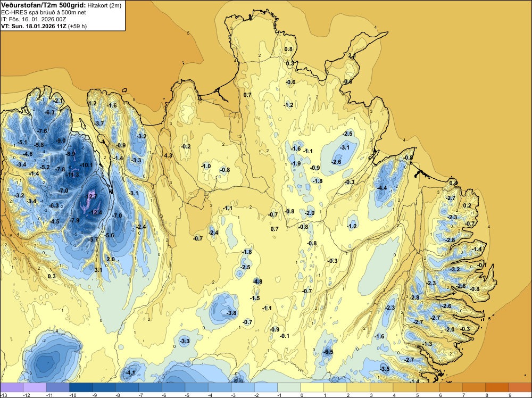This screenshot has height=398, width=532.
Task: Click the -11.3 temperature value
Action: (72, 175)
